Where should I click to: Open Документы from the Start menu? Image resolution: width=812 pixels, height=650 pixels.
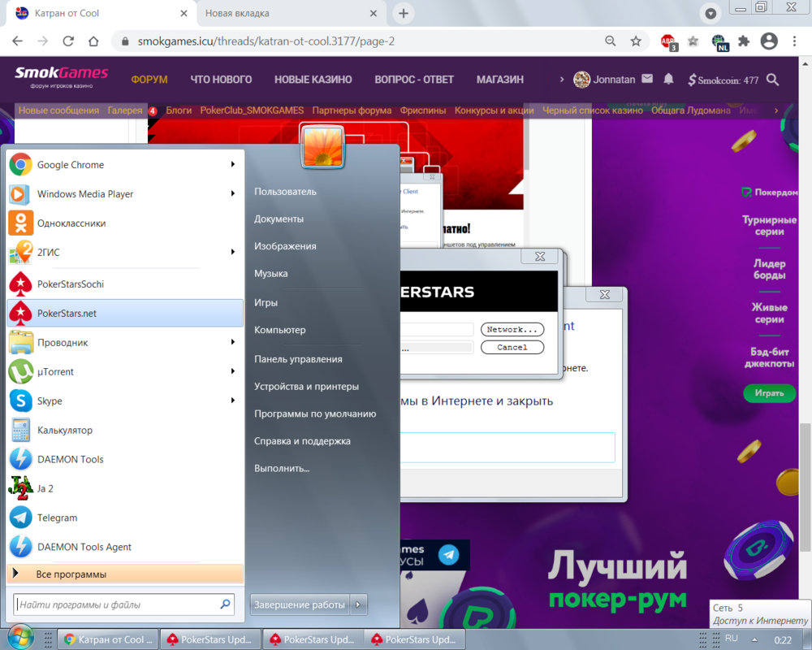(x=279, y=219)
